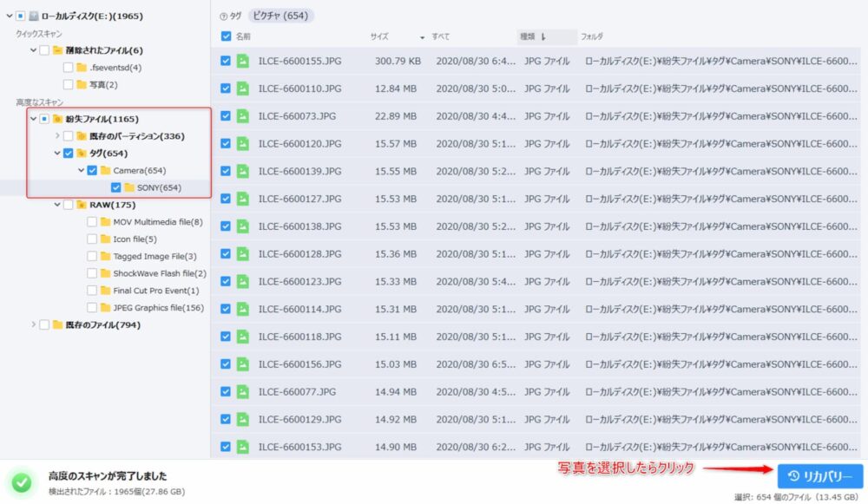Click the green scan-complete checkmark icon
The width and height of the screenshot is (868, 504).
pos(22,482)
